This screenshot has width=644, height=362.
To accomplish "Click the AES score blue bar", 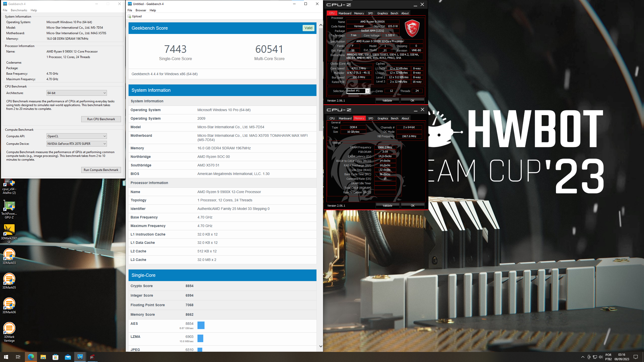I will (201, 325).
